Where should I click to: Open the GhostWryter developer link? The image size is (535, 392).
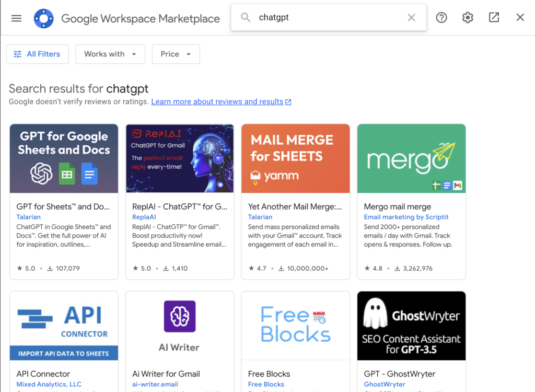(385, 384)
